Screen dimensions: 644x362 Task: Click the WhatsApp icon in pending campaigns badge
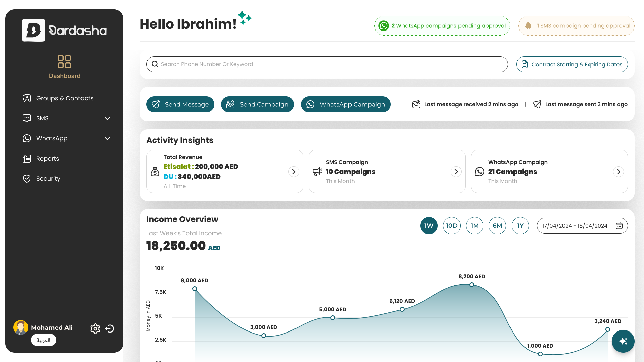pyautogui.click(x=384, y=26)
